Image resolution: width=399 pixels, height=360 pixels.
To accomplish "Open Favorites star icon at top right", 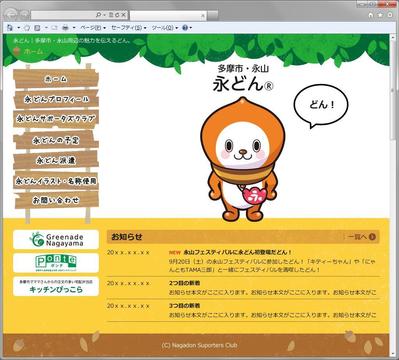I will tap(380, 15).
